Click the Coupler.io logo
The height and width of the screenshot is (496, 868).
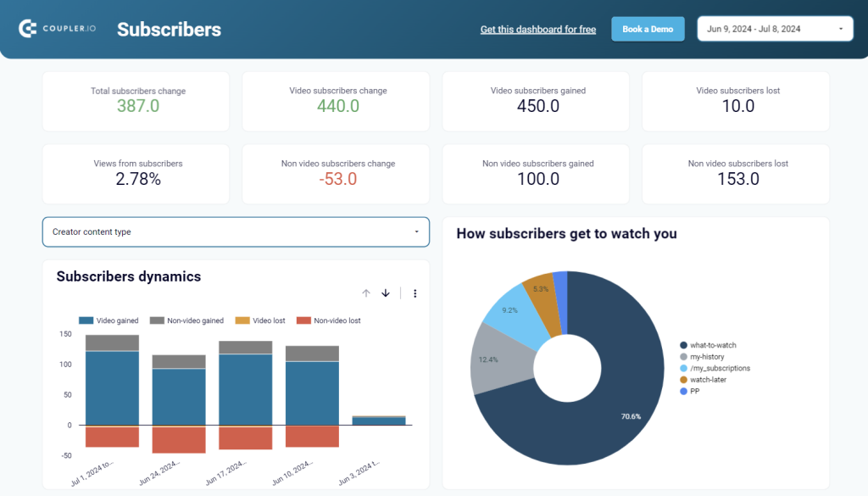pyautogui.click(x=57, y=27)
